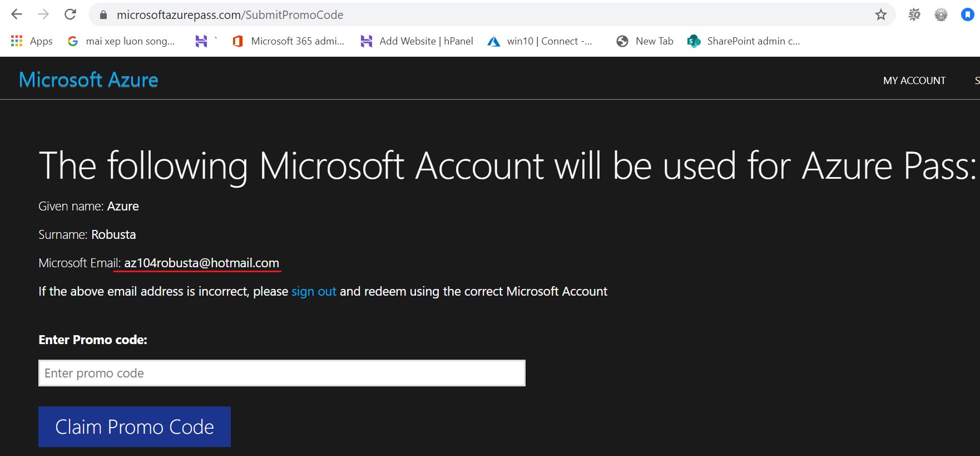This screenshot has width=980, height=456.
Task: Click the browser forward arrow
Action: tap(43, 14)
